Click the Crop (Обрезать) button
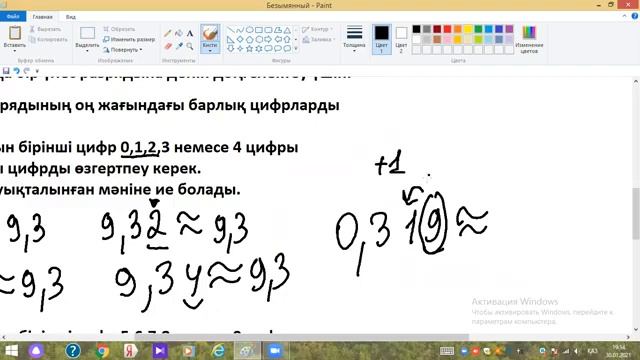 119,29
